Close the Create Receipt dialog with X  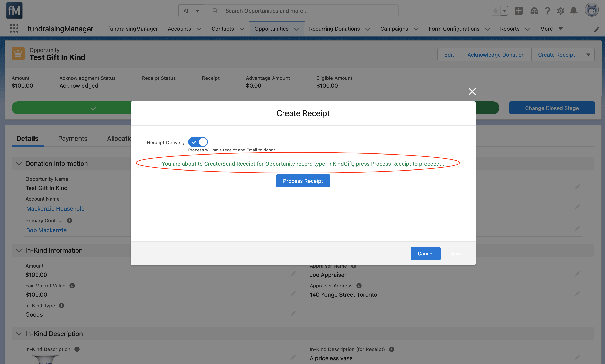[x=472, y=92]
